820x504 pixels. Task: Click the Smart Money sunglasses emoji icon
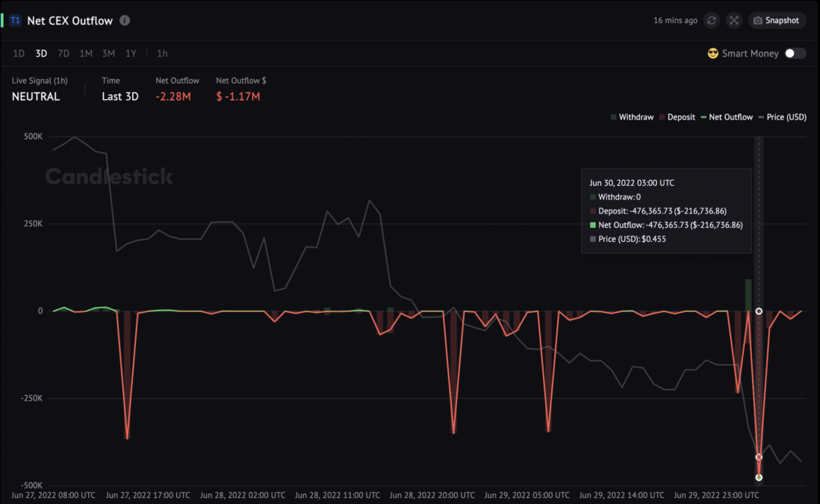pos(712,53)
